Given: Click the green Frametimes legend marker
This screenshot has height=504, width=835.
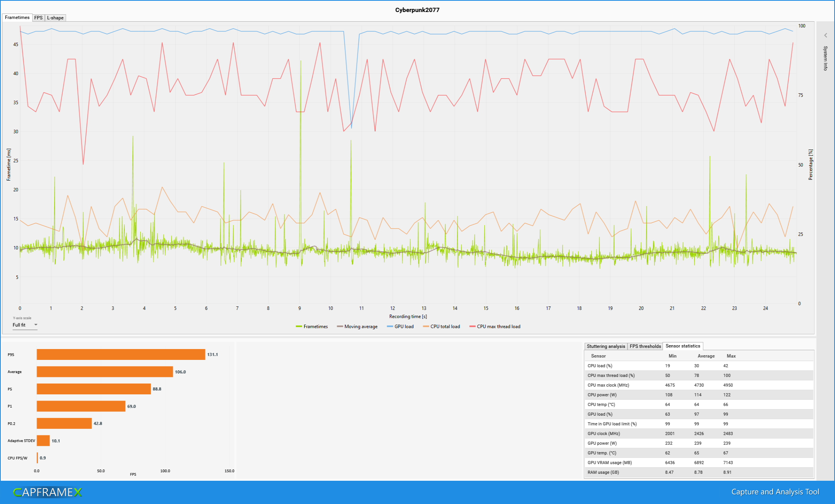Looking at the screenshot, I should 299,327.
